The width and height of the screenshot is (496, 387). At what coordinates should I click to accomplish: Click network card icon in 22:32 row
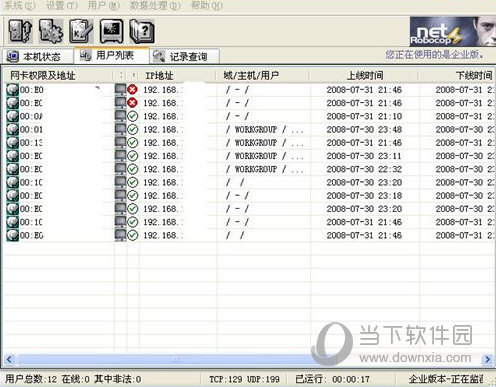pyautogui.click(x=12, y=169)
